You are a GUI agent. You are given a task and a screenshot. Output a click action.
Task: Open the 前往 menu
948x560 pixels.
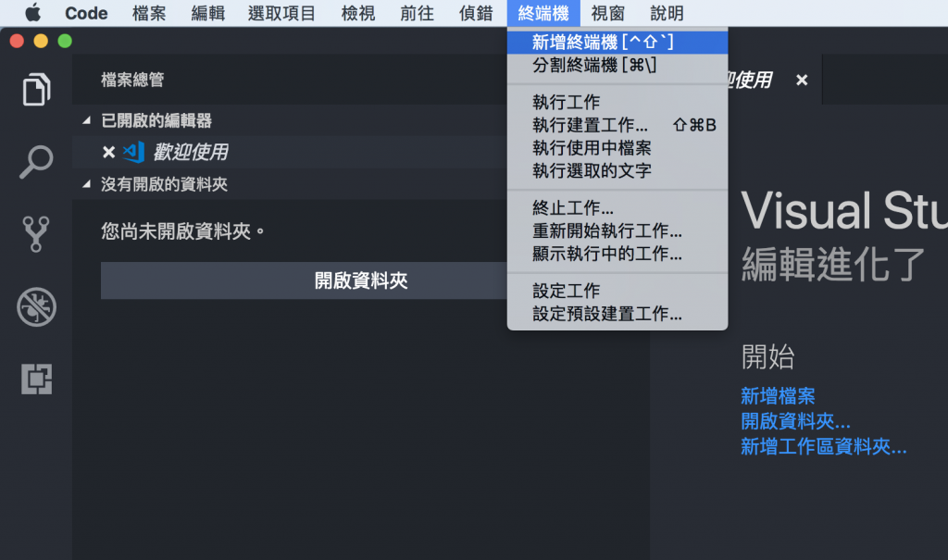[417, 13]
